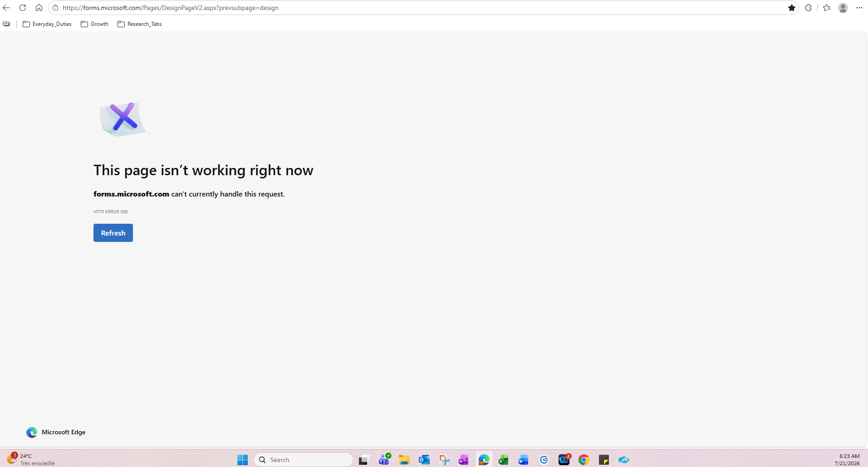Click the favorites star in address bar
This screenshot has width=868, height=467.
point(792,8)
